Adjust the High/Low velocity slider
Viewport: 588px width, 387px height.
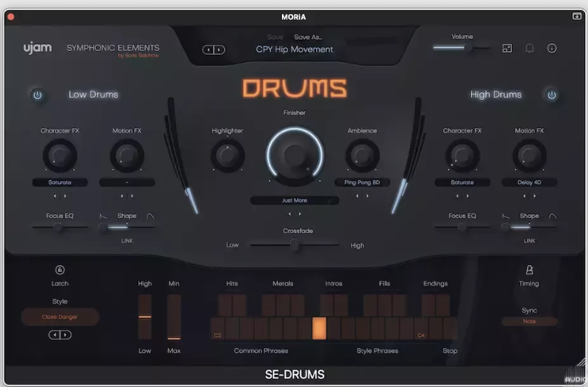click(145, 317)
